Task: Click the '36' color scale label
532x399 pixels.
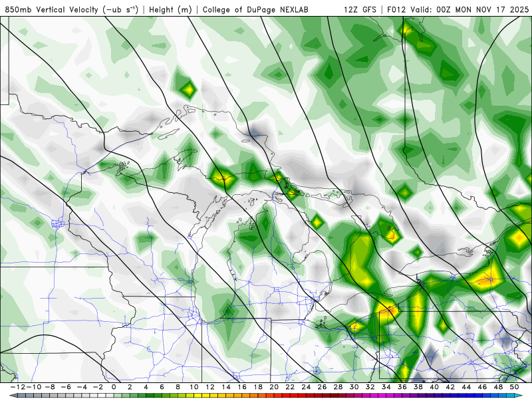Action: (x=402, y=387)
